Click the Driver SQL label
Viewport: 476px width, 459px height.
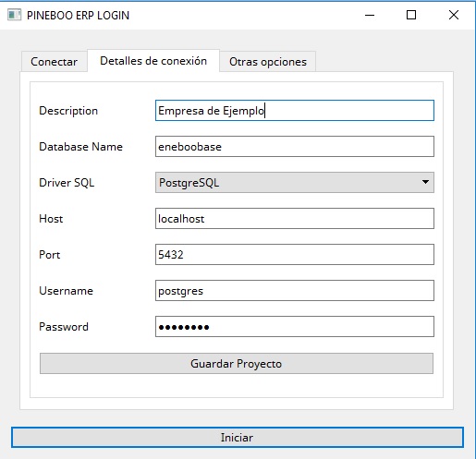click(x=67, y=183)
